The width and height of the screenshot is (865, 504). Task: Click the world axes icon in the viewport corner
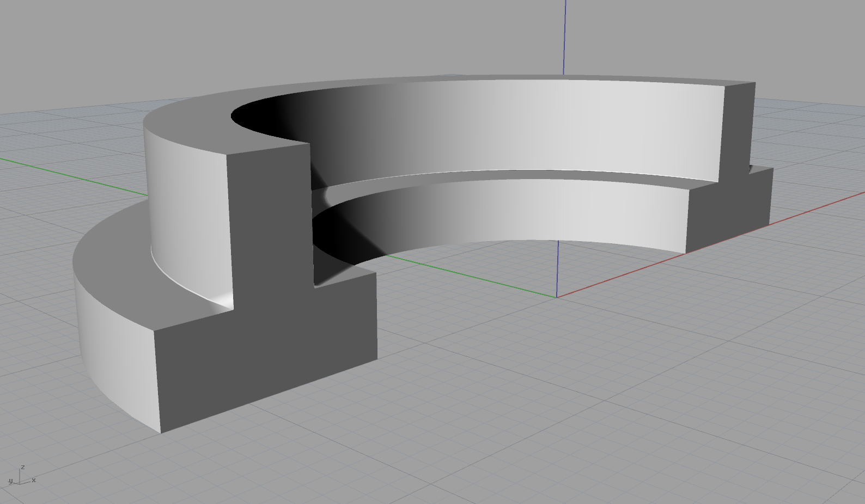point(22,475)
